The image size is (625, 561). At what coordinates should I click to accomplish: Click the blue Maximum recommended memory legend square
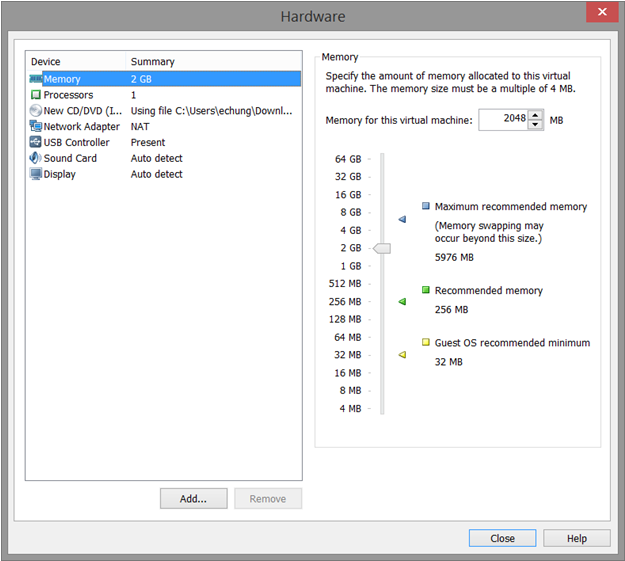426,206
